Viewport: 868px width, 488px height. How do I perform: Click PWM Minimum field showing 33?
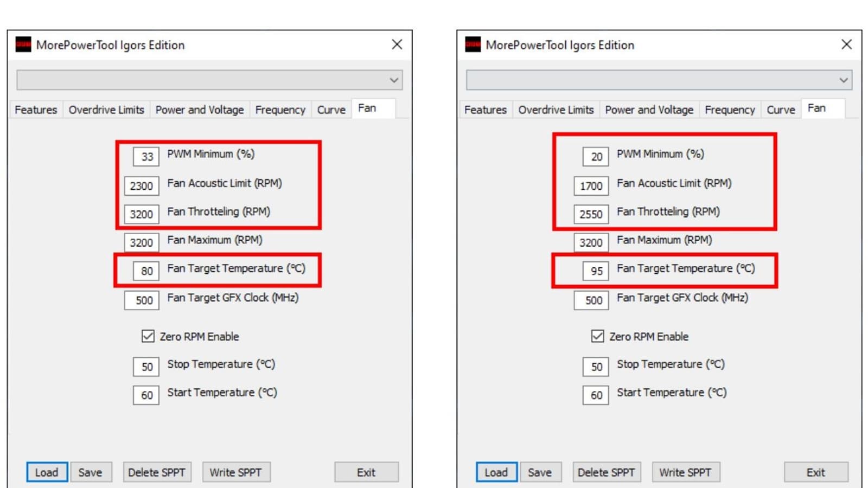[146, 157]
